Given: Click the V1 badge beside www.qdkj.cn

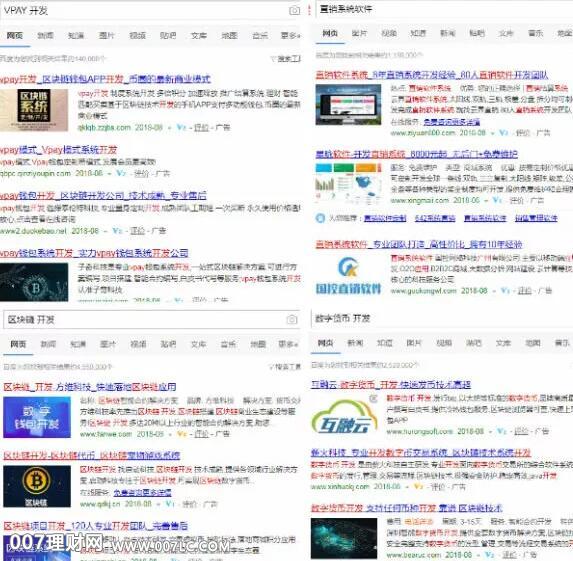Looking at the screenshot, I should (170, 504).
